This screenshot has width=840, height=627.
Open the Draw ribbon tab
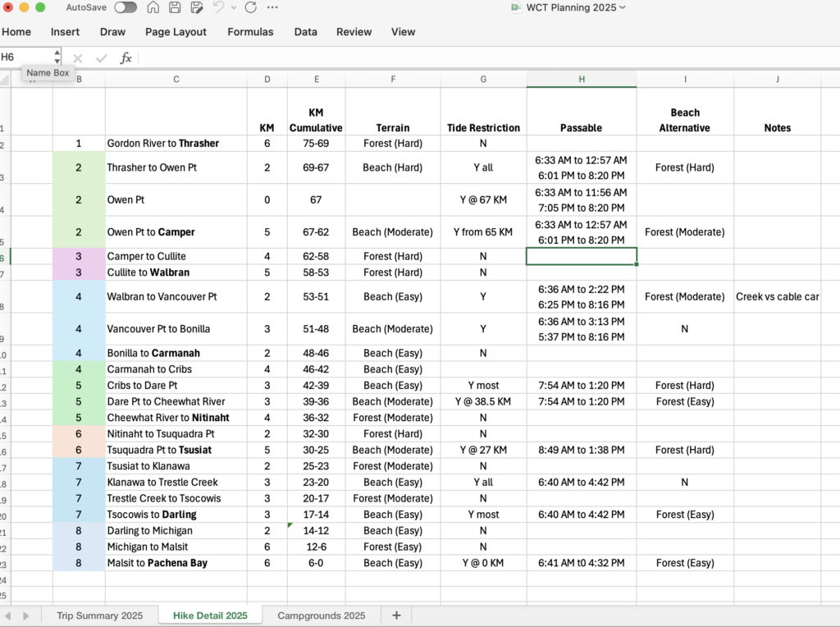112,32
